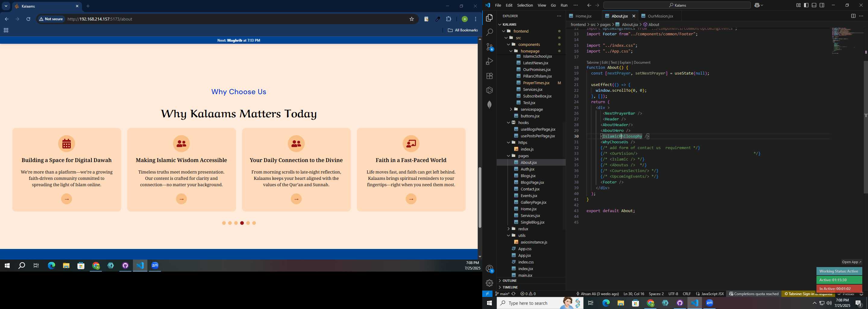The image size is (868, 309).
Task: Click the errors and warnings indicator in the status bar
Action: pyautogui.click(x=528, y=294)
